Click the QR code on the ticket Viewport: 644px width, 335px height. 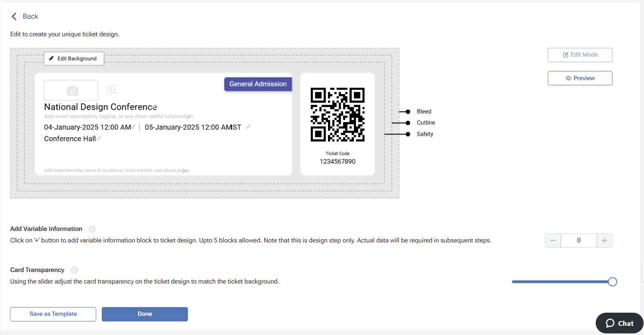[x=338, y=114]
